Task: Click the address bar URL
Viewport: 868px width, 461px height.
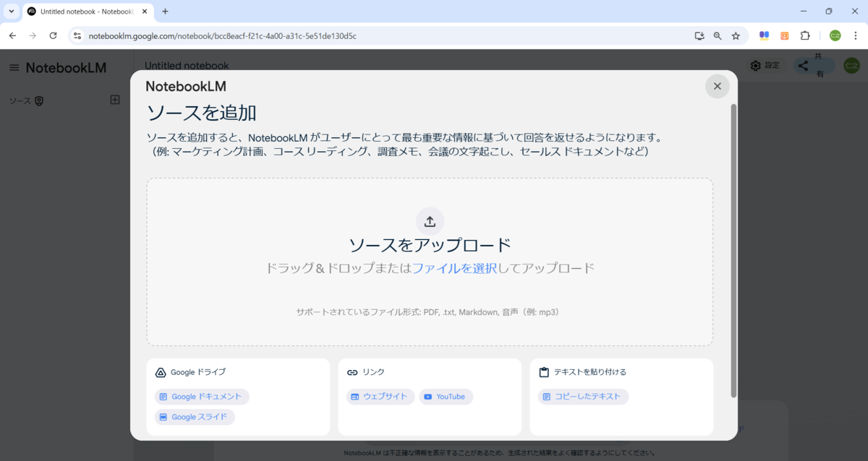Action: click(x=222, y=35)
